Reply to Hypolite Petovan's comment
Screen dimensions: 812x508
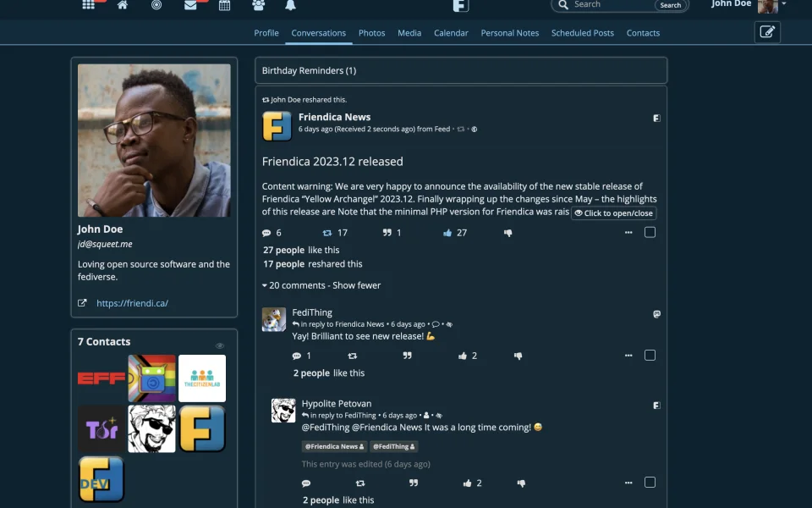point(306,483)
